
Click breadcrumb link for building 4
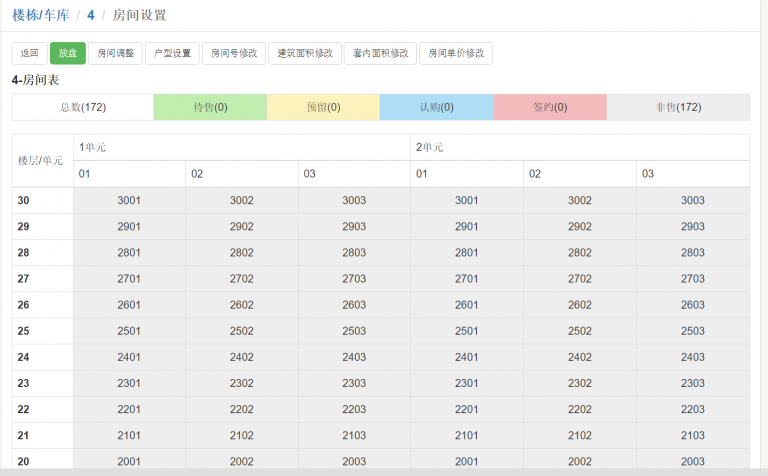tap(91, 15)
